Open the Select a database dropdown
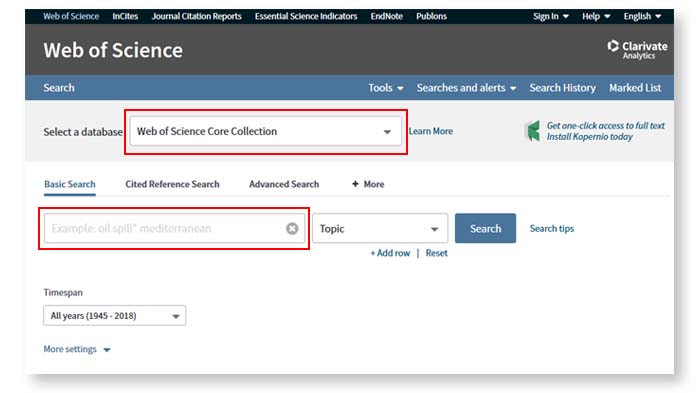700x393 pixels. tap(266, 131)
